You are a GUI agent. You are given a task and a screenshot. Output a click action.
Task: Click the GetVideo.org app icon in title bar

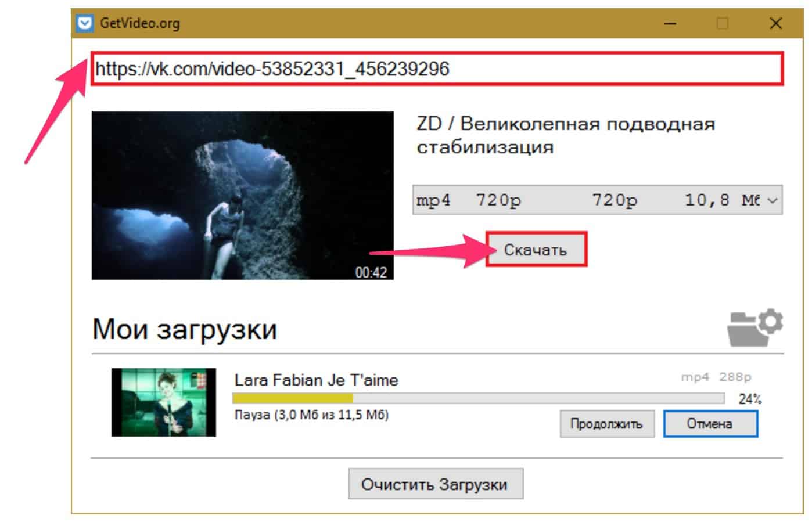[85, 23]
